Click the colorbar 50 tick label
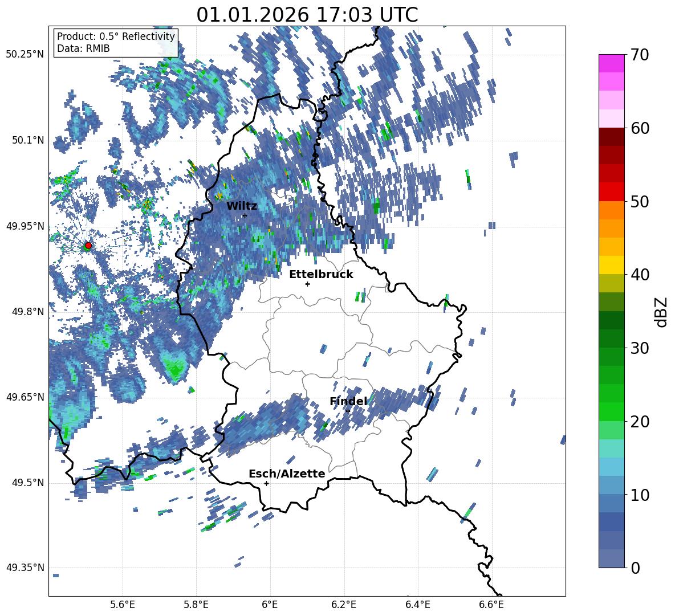Screen dimensions: 675x616 640,201
